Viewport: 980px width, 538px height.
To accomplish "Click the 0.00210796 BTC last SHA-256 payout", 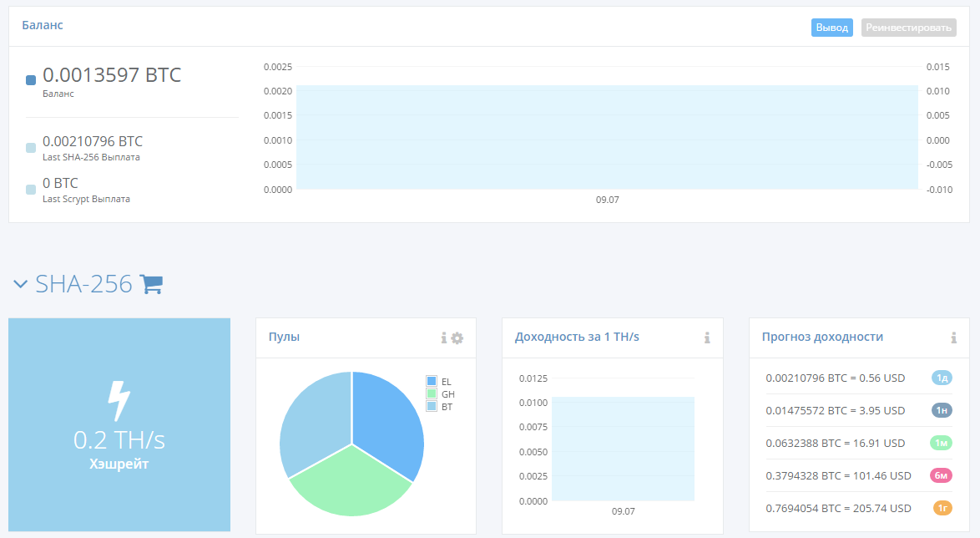I will click(x=93, y=141).
